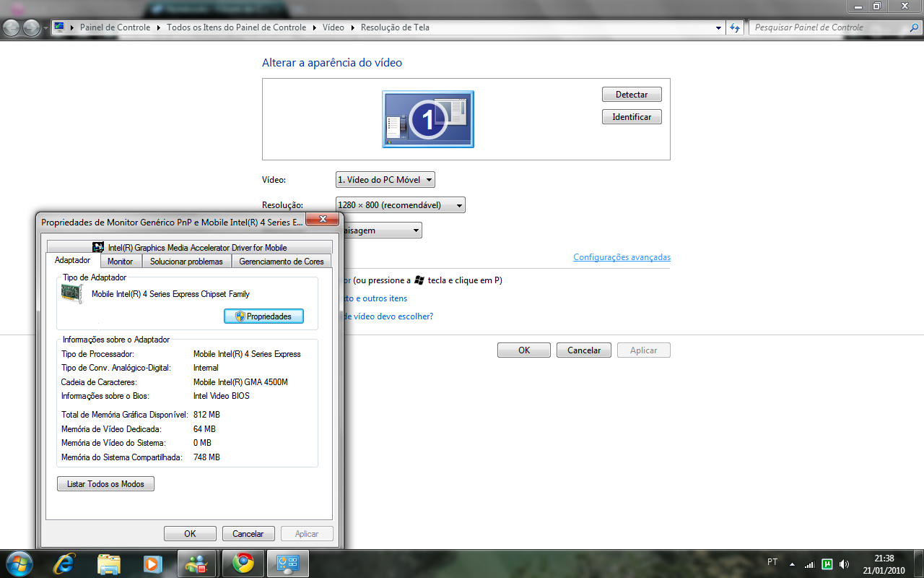Open the orientation dropdown below Resolução
The width and height of the screenshot is (924, 578).
pyautogui.click(x=383, y=230)
